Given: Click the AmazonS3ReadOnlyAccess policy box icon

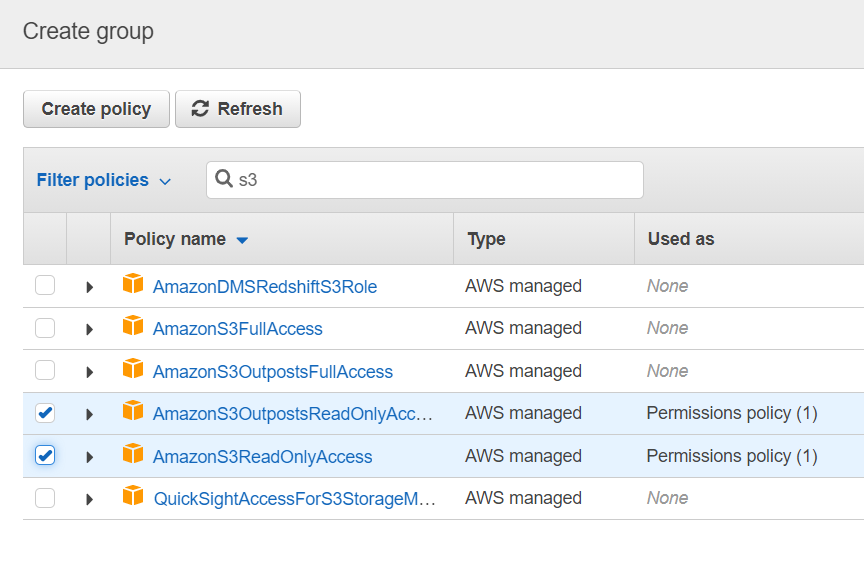Looking at the screenshot, I should tap(133, 455).
